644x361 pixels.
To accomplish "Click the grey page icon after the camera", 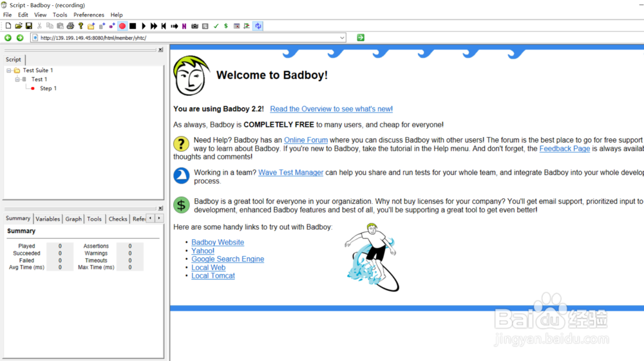I will (205, 26).
